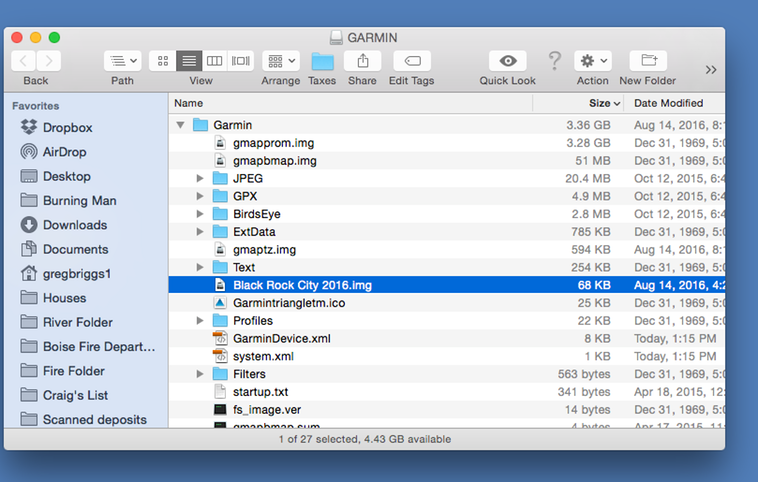Open the Taxes folder toolbar shortcut
This screenshot has height=482, width=758.
pyautogui.click(x=322, y=62)
